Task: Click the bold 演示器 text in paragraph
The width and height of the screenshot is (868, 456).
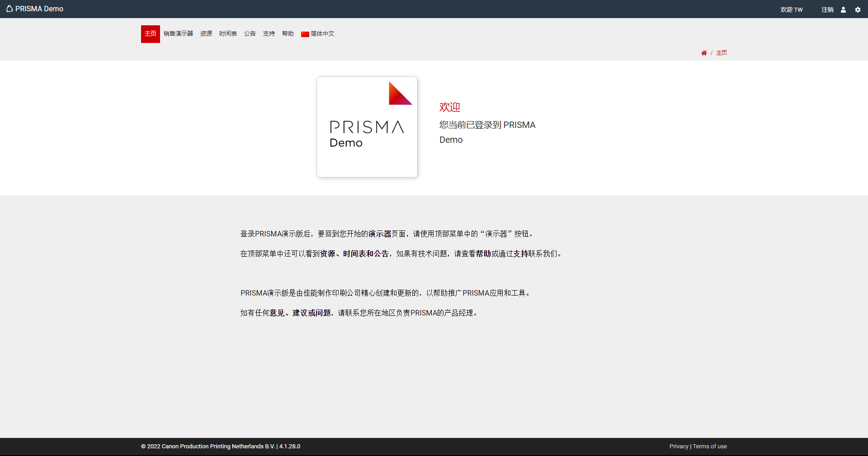Action: (x=380, y=234)
